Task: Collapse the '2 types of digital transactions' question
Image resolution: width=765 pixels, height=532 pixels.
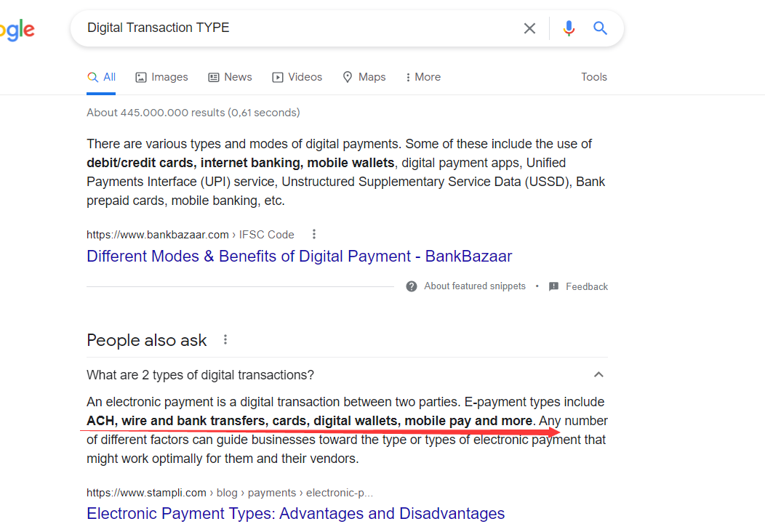Action: point(598,375)
